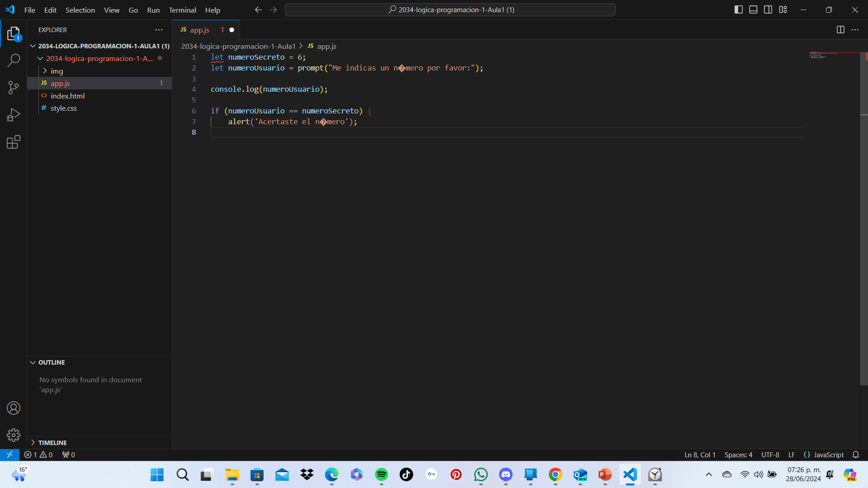Toggle Primary Side Bar visibility
Screen dimensions: 868x488
739,9
